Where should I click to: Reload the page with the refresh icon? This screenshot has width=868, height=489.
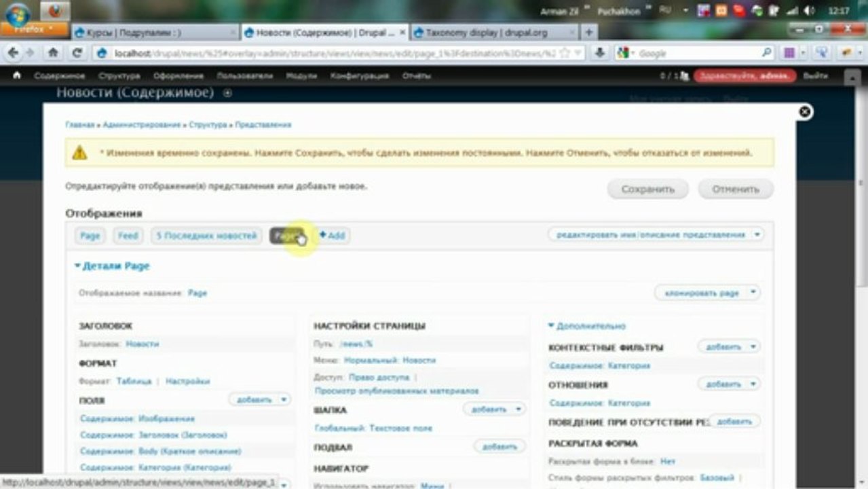[77, 53]
